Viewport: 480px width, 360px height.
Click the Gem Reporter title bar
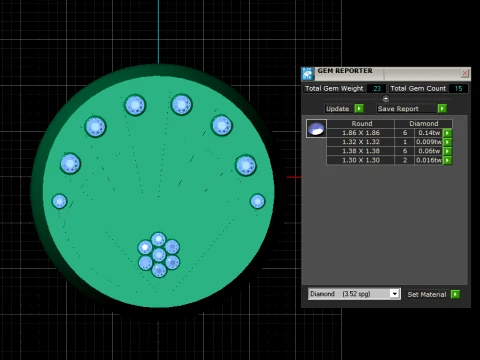387,74
